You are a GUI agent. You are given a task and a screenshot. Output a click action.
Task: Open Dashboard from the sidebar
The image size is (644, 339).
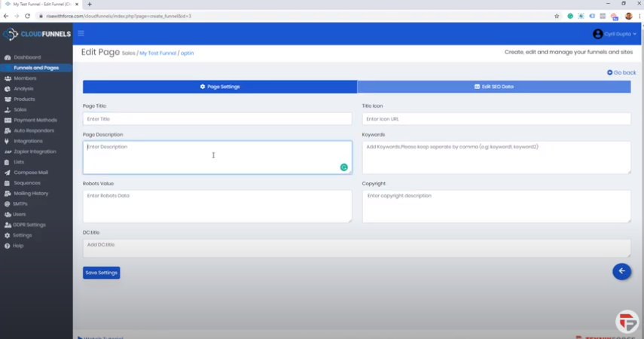pos(27,57)
